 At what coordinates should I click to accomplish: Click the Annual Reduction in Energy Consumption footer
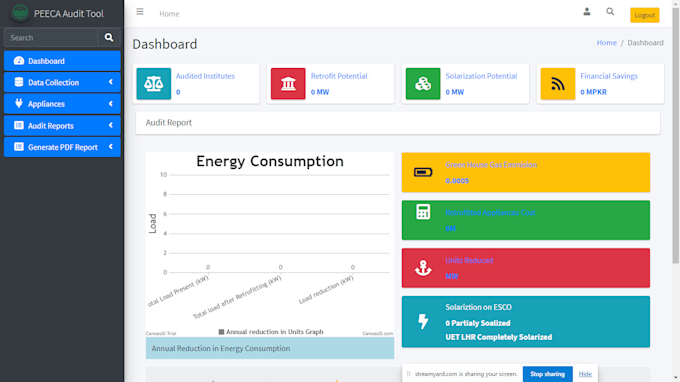[x=270, y=348]
